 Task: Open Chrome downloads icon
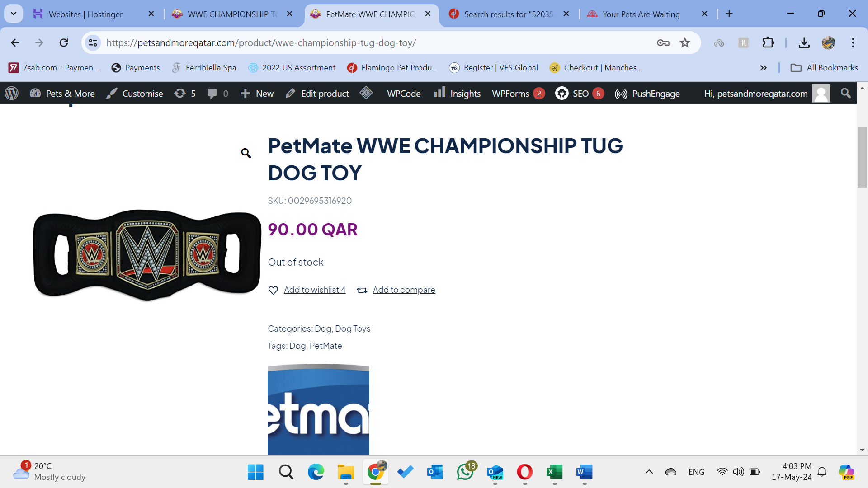point(804,43)
